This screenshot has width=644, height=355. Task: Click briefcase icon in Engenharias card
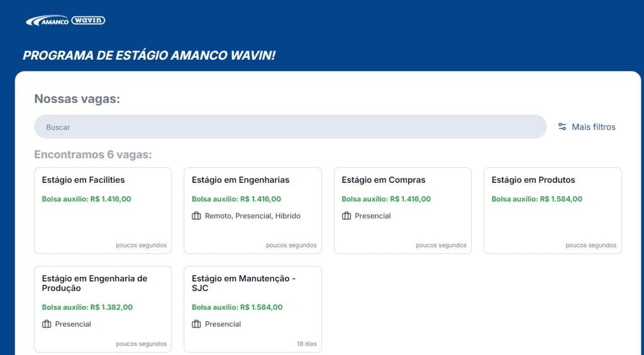(196, 216)
